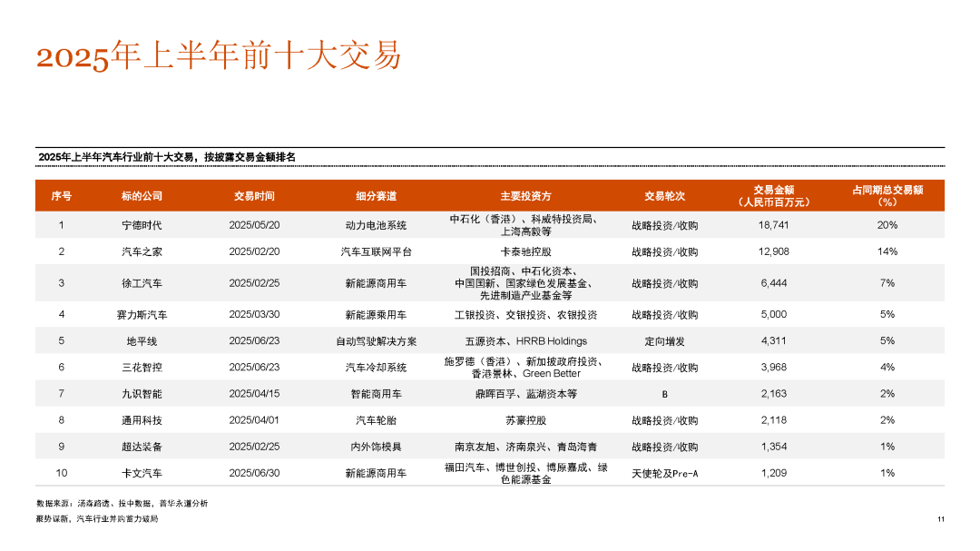The height and width of the screenshot is (551, 980).
Task: Click round cell B for 九识智能
Action: (x=665, y=394)
